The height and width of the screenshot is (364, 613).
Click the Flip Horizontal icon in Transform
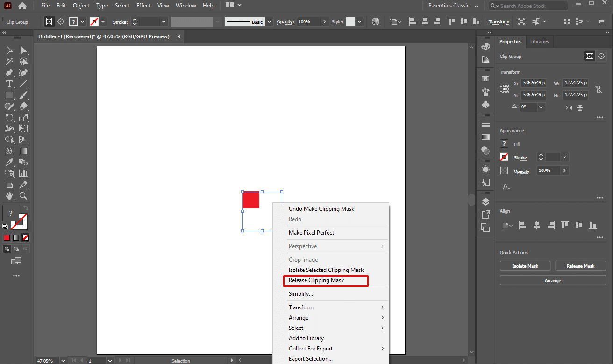[x=569, y=107]
